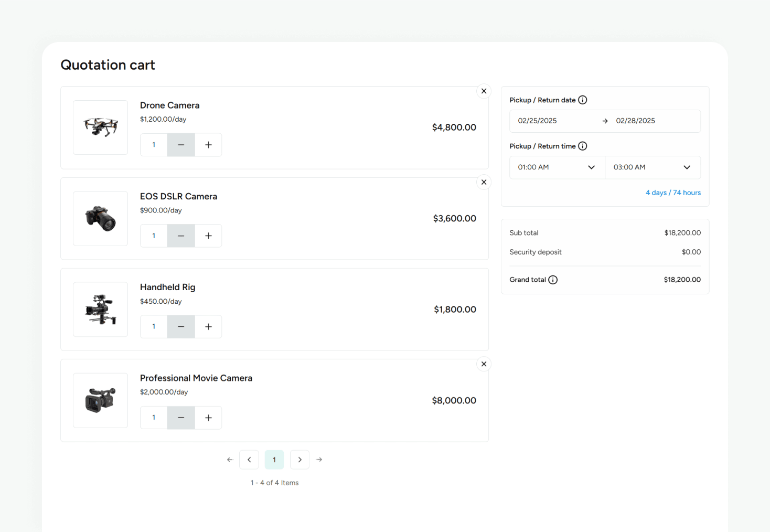Open the Drone Camera product thumbnail
Image resolution: width=770 pixels, height=532 pixels.
100,127
